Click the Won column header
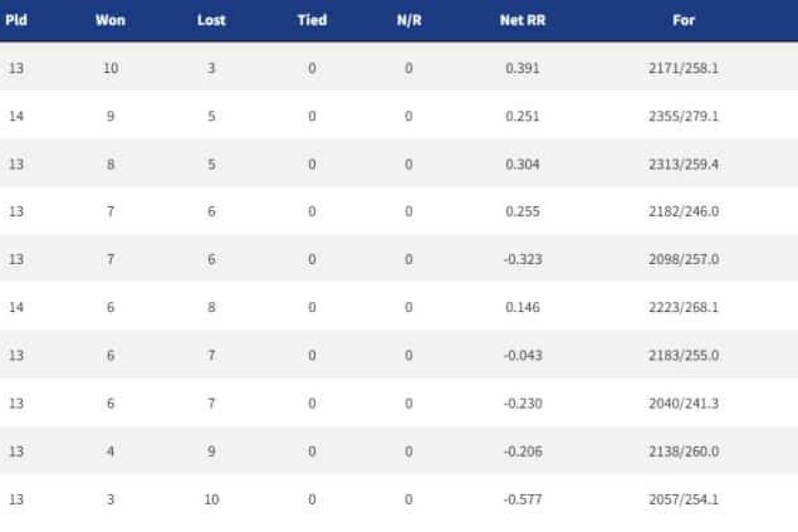This screenshot has height=532, width=798. tap(110, 20)
